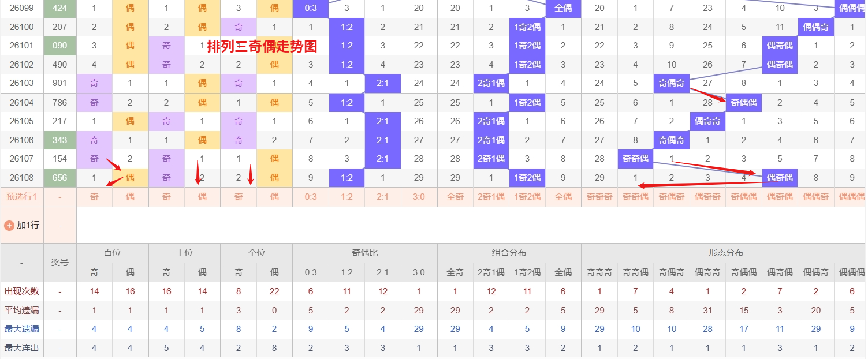
Task: Pick 2奇1偶 in the 预选行1 row
Action: (x=491, y=197)
